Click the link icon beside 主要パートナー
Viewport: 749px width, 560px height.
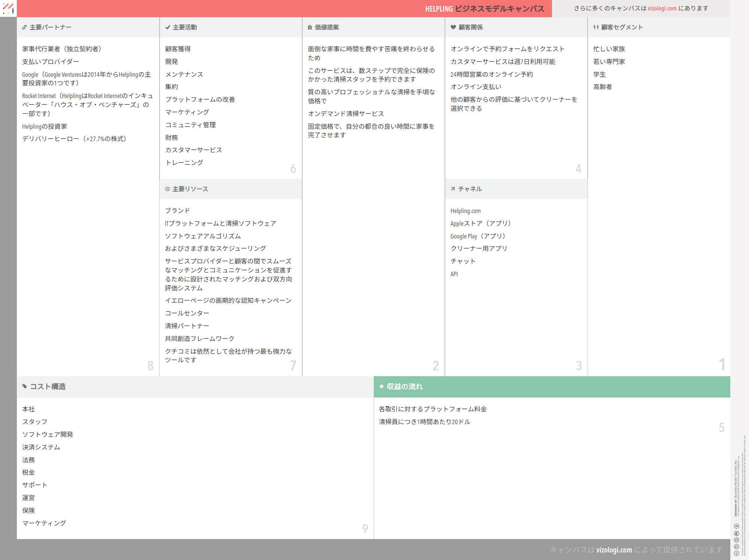(x=24, y=27)
